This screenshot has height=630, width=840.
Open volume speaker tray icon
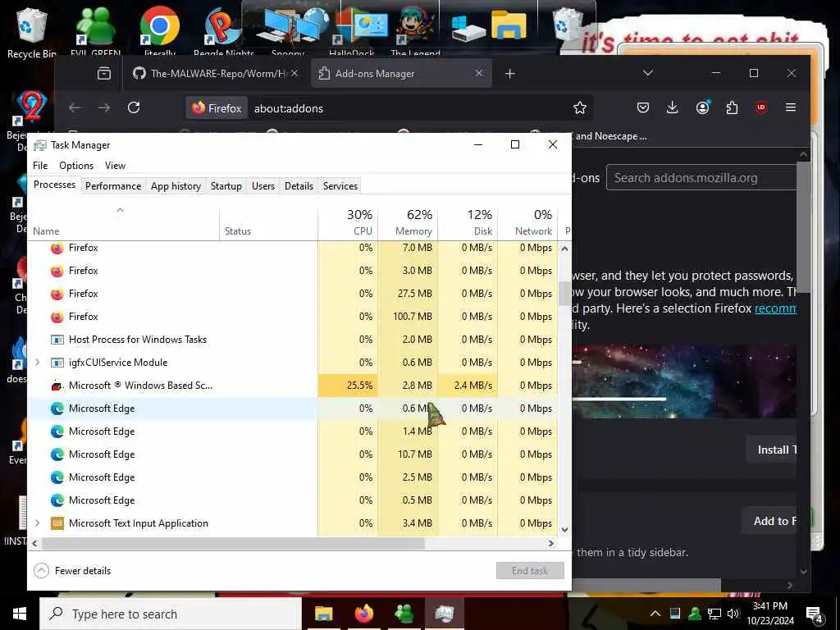click(733, 614)
